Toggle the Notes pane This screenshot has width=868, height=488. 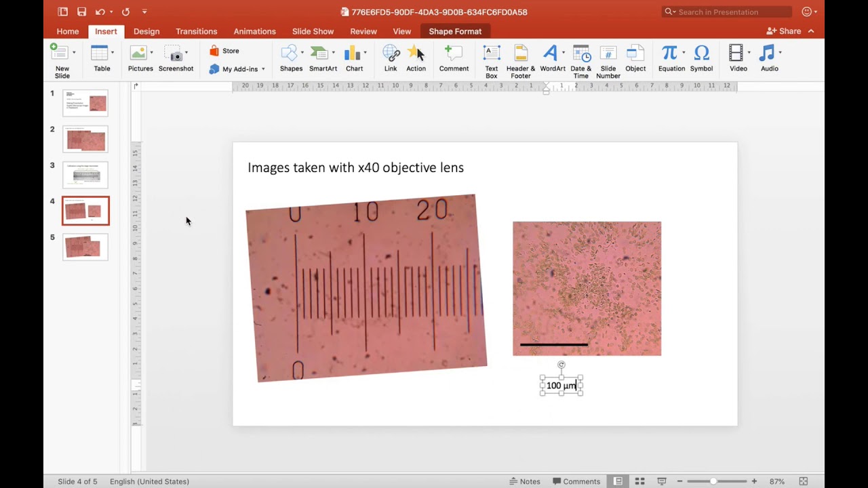(x=525, y=481)
